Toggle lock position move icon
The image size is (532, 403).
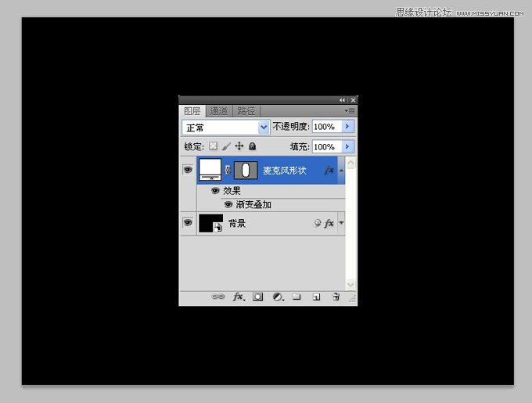click(239, 146)
